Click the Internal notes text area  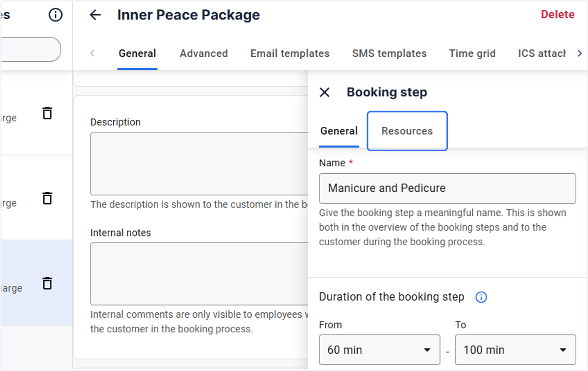(199, 274)
